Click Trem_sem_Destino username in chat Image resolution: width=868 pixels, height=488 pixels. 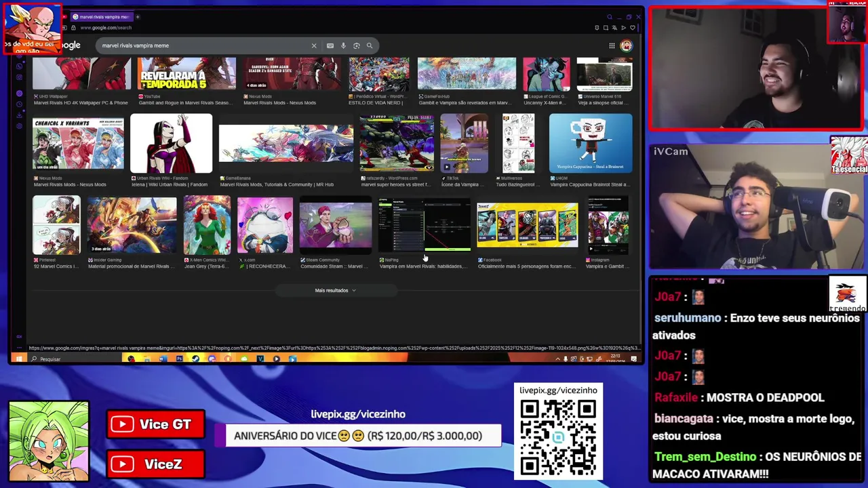pyautogui.click(x=705, y=457)
